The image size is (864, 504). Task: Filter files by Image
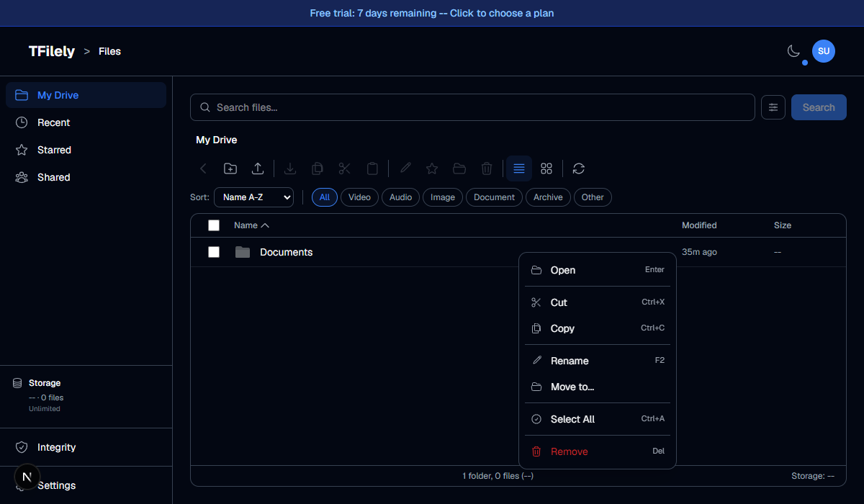pyautogui.click(x=443, y=197)
